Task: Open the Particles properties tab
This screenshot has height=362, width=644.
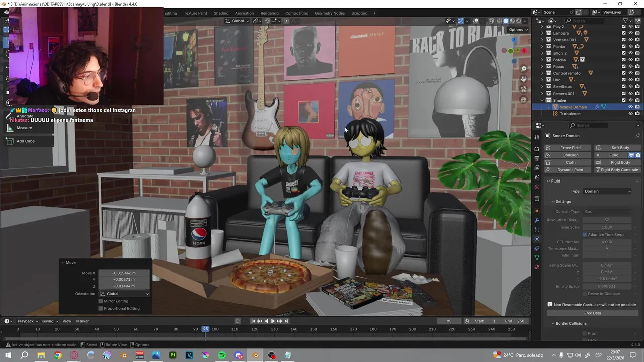Action: pyautogui.click(x=537, y=230)
